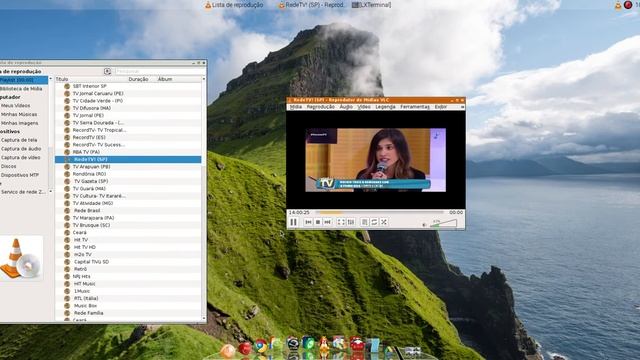The width and height of the screenshot is (640, 360).
Task: Open the Áudio menu
Action: (x=346, y=107)
